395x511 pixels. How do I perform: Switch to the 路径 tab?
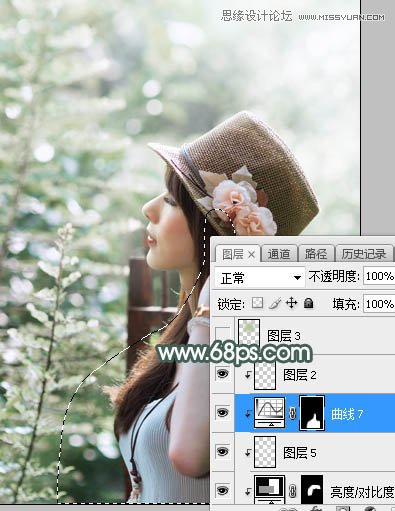(316, 255)
